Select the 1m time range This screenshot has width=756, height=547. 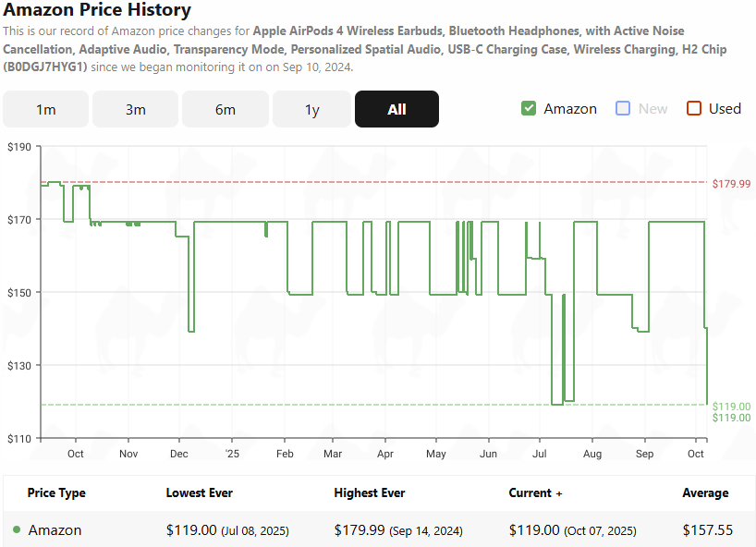(45, 108)
